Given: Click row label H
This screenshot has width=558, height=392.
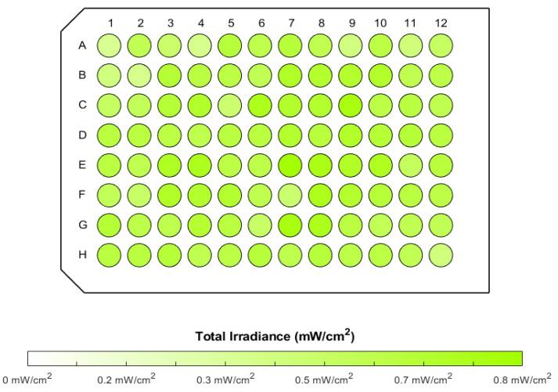Looking at the screenshot, I should pos(81,254).
